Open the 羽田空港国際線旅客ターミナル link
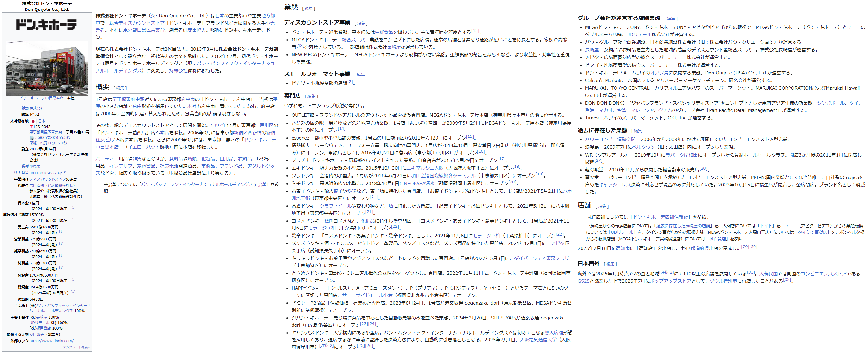This screenshot has height=352, width=868. [x=443, y=176]
